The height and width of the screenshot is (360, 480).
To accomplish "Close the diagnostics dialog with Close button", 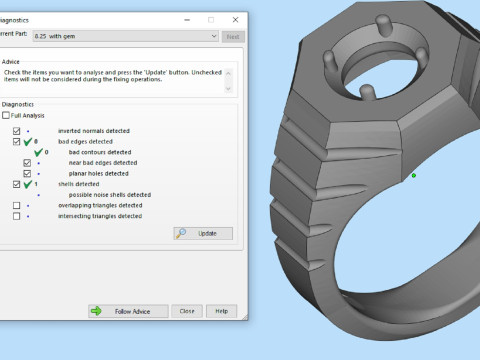I will [x=187, y=311].
